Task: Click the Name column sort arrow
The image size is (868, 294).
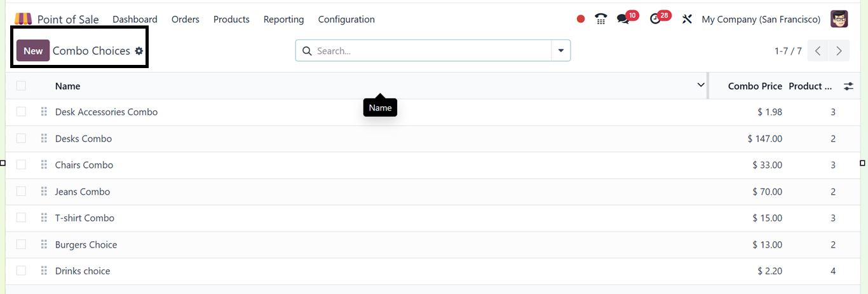Action: click(x=701, y=85)
